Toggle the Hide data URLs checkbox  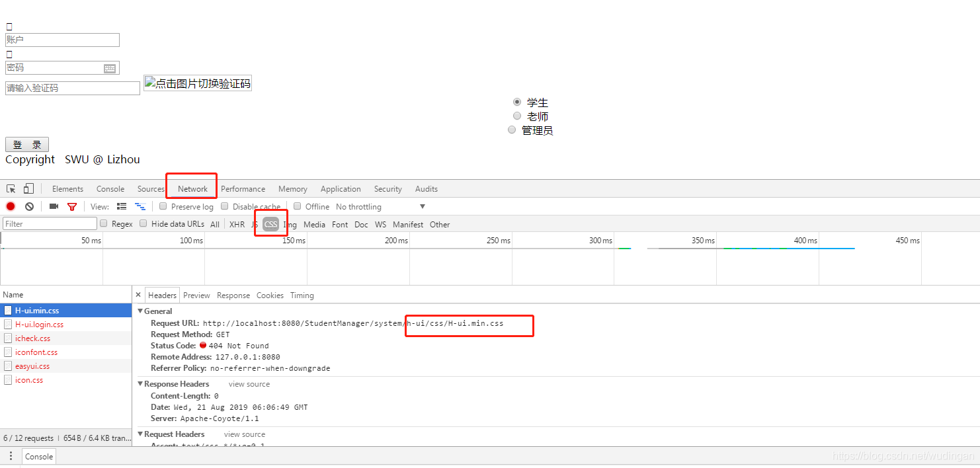[x=143, y=223]
